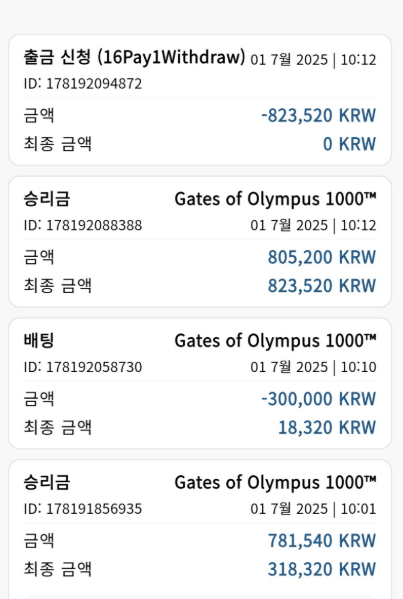Select transaction ID 178192058730

coord(83,367)
